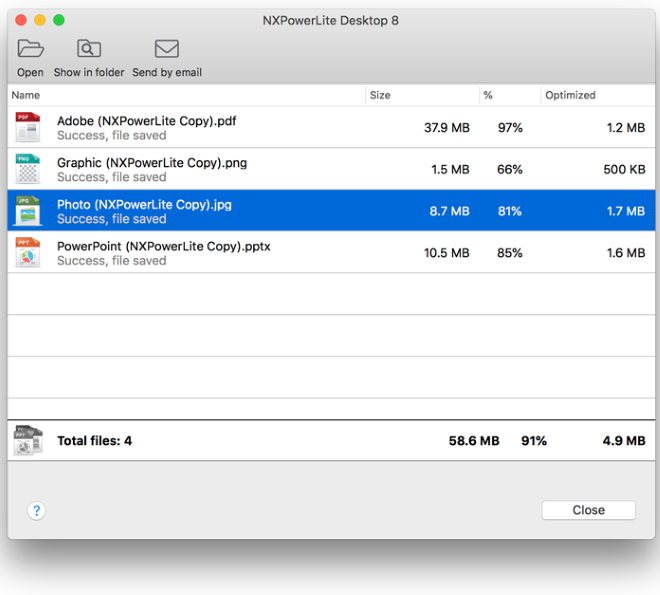Select the PowerPoint (NXPowerLite Copy).pptx filename
Viewport: 660px width, 595px height.
click(x=164, y=246)
